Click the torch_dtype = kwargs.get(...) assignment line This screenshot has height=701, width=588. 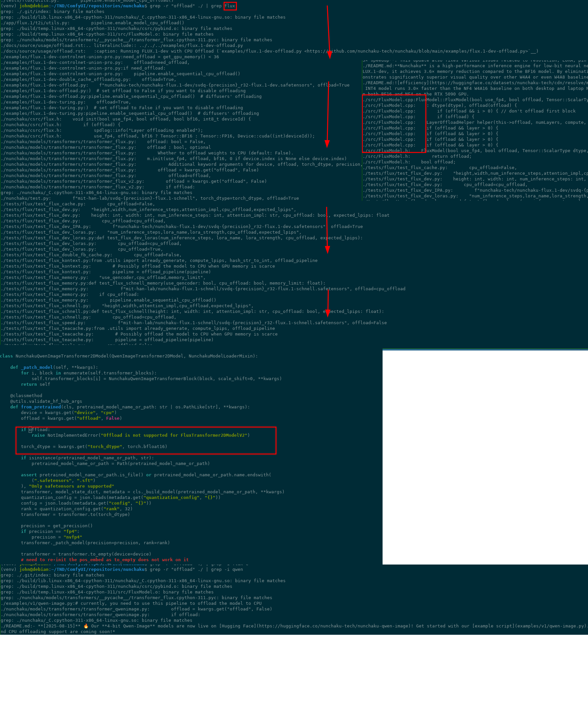pos(94,447)
